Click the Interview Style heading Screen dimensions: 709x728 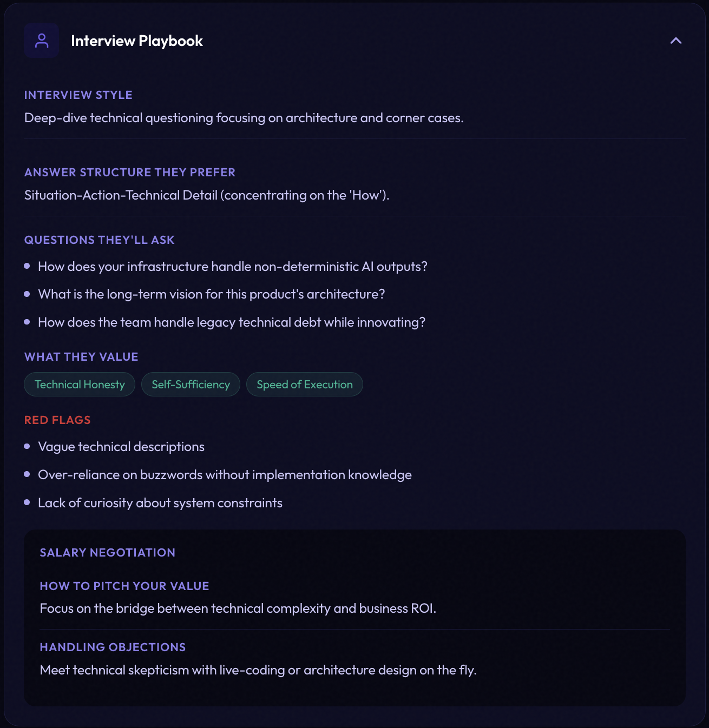(78, 95)
